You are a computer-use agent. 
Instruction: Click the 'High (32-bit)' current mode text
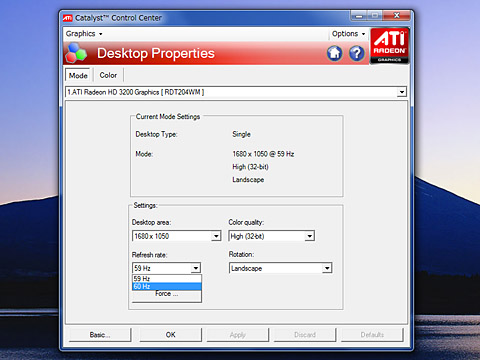(250, 167)
